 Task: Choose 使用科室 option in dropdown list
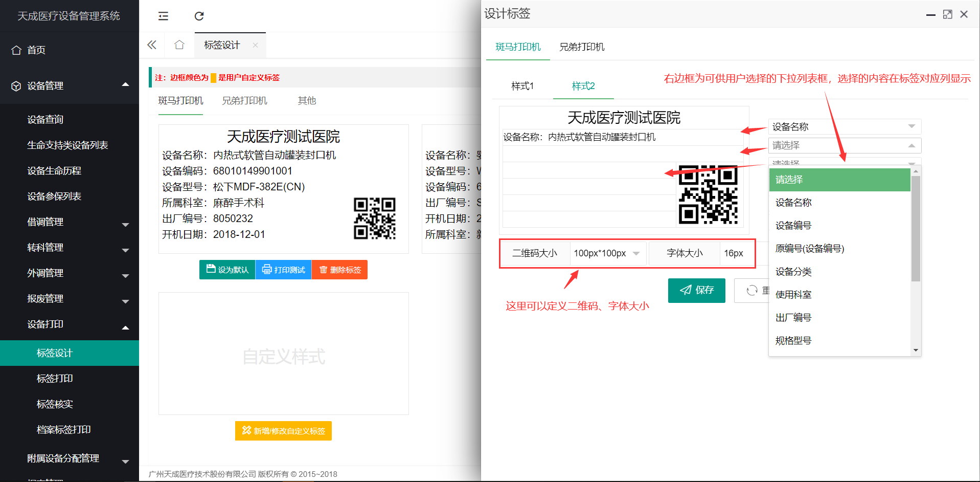[839, 295]
